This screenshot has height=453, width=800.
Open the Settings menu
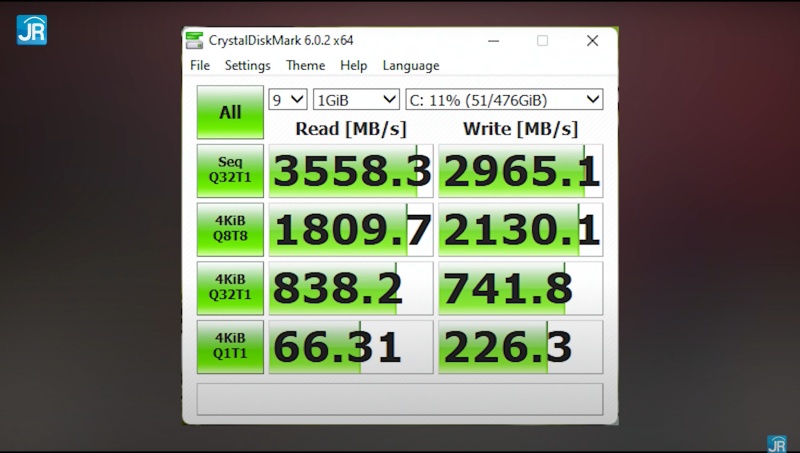[247, 66]
